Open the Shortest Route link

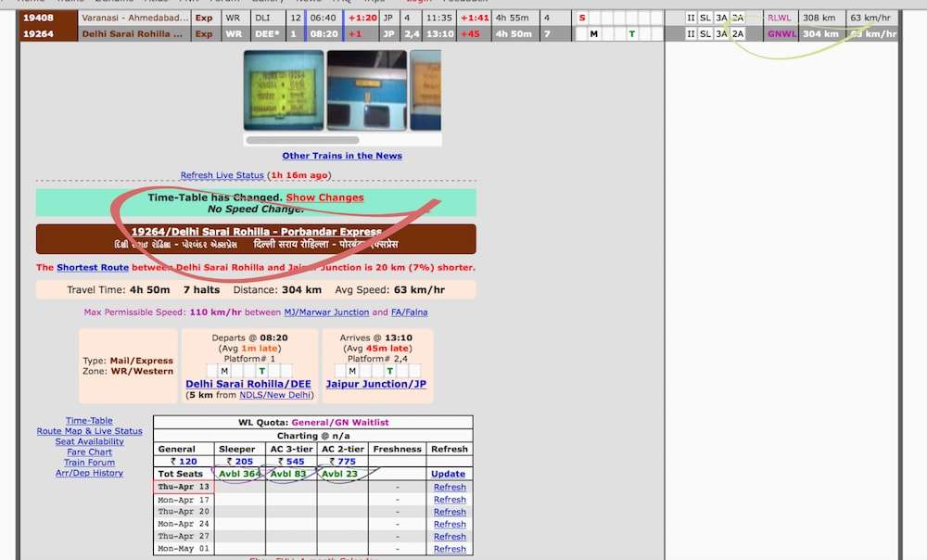click(x=93, y=267)
